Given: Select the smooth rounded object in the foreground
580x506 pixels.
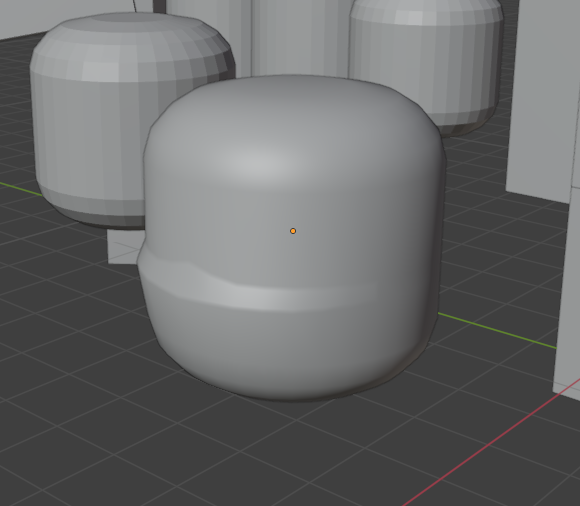Looking at the screenshot, I should 291,238.
